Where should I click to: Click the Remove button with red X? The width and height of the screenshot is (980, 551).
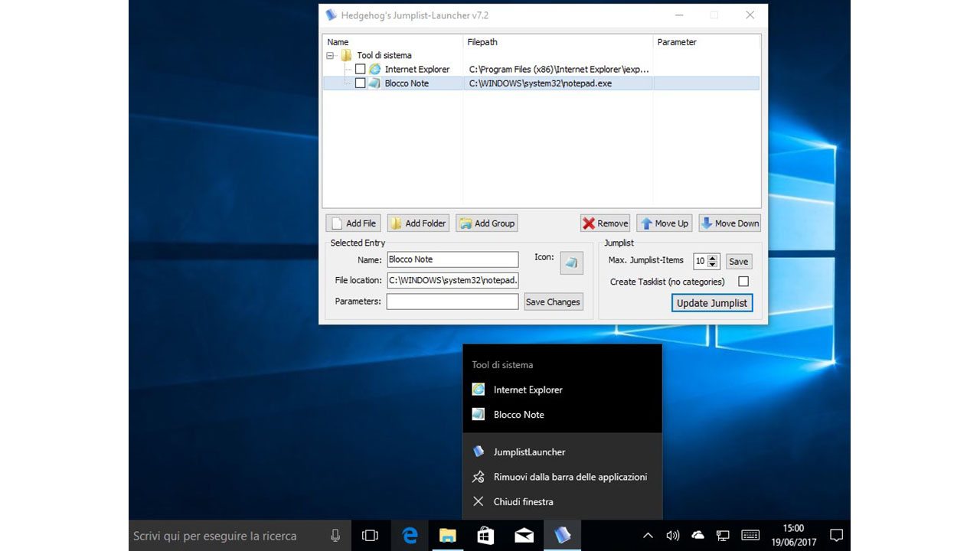[605, 223]
